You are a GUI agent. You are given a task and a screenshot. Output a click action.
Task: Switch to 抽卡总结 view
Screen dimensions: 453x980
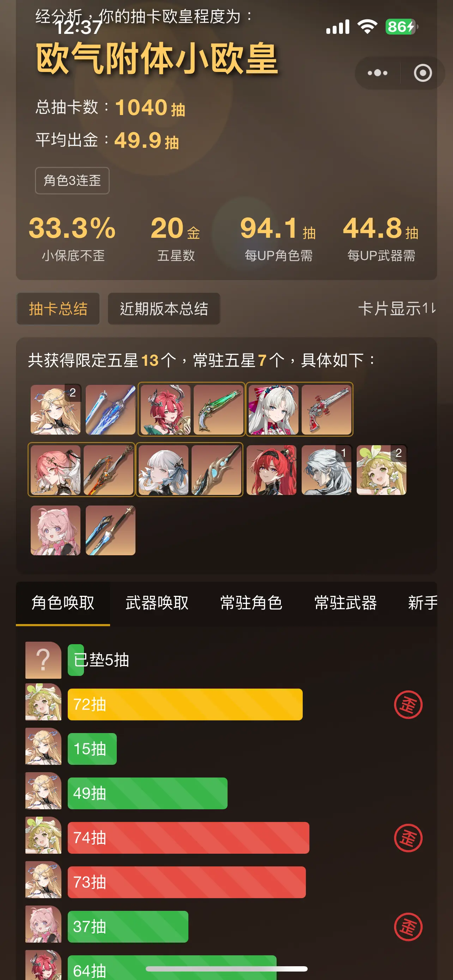click(x=58, y=309)
